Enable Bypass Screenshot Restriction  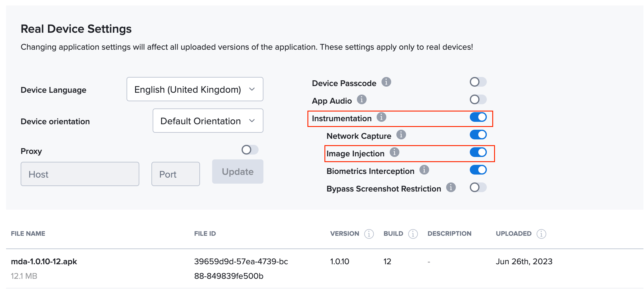pyautogui.click(x=478, y=188)
